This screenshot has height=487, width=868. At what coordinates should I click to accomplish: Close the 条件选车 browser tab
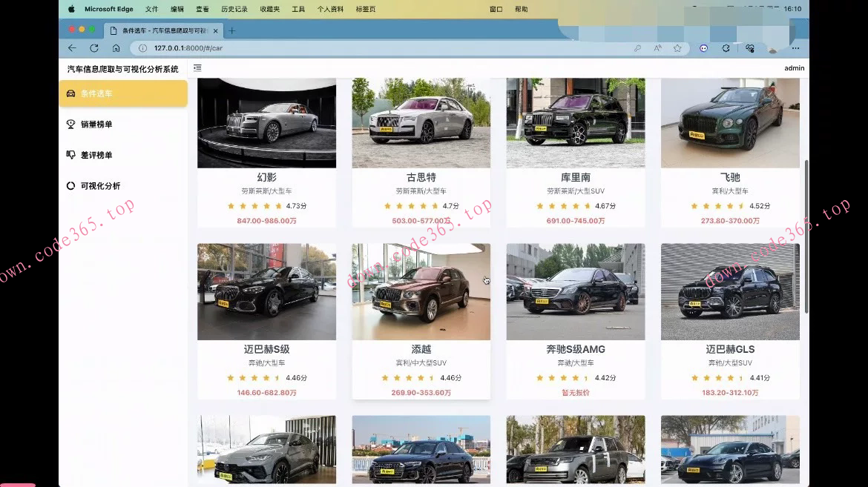[x=215, y=30]
